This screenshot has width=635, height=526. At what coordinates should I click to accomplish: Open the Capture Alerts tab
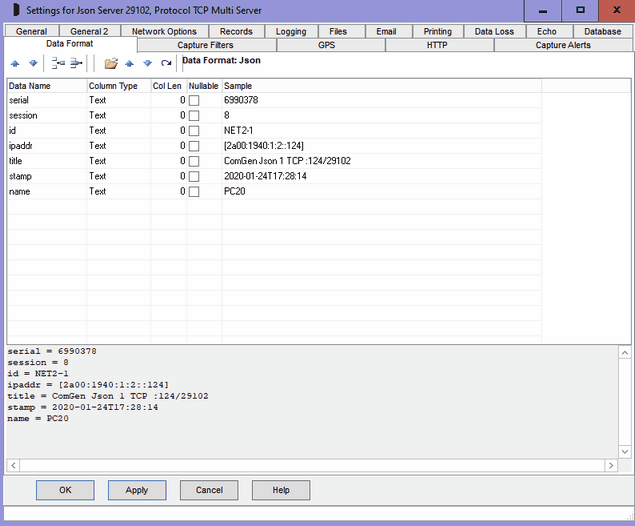pyautogui.click(x=563, y=45)
